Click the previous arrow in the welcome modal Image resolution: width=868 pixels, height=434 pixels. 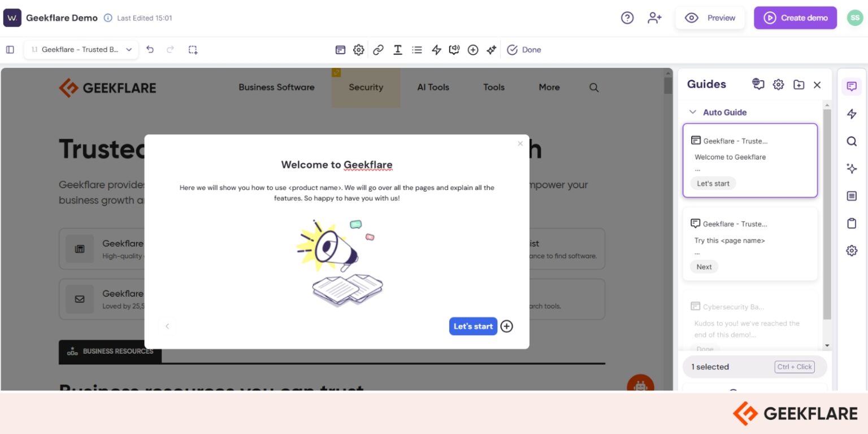coord(167,326)
